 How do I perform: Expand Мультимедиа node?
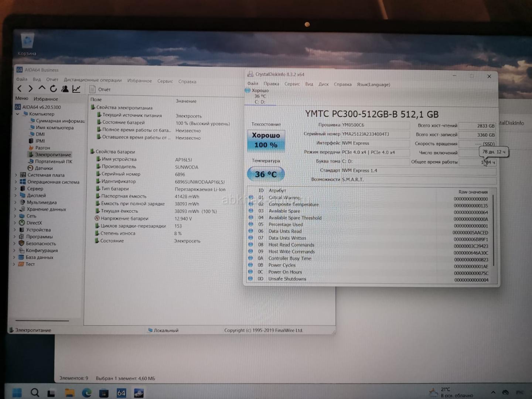point(15,202)
